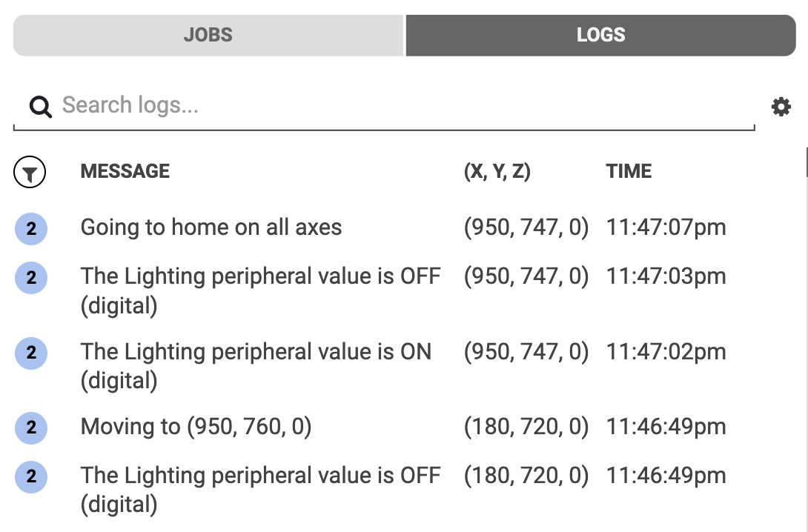Click the logs panel scrollbar
Image resolution: width=808 pixels, height=532 pixels.
(x=806, y=163)
